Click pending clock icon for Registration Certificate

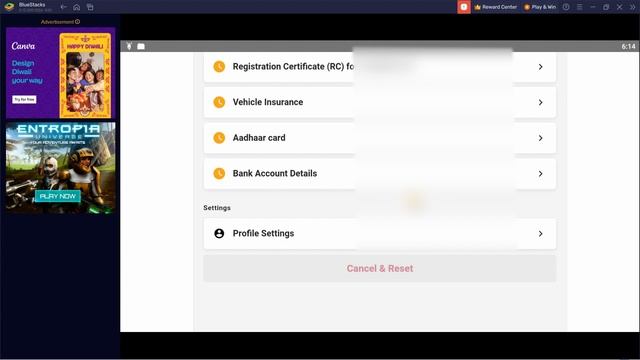click(219, 67)
